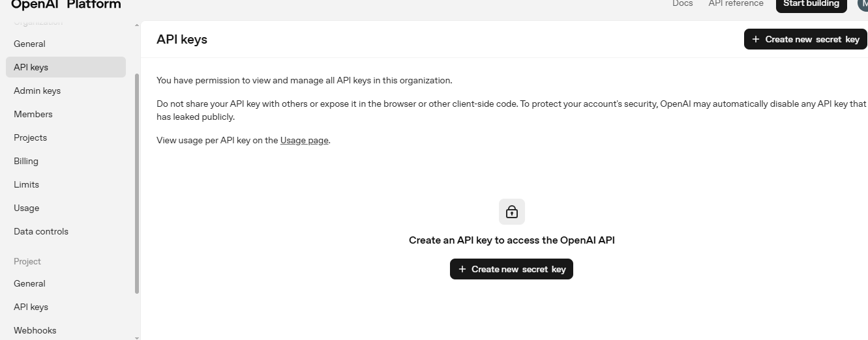Select General under the Project section
This screenshot has height=340, width=868.
pyautogui.click(x=65, y=283)
